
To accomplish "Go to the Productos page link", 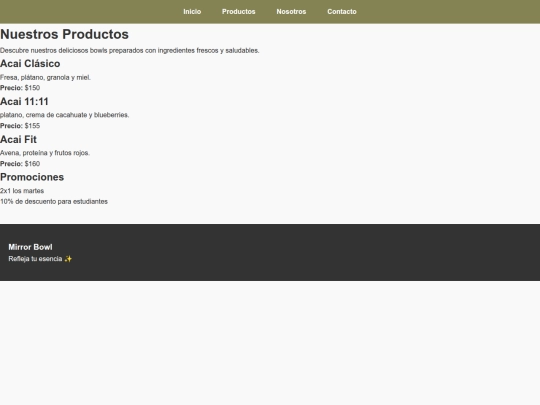I will point(239,12).
